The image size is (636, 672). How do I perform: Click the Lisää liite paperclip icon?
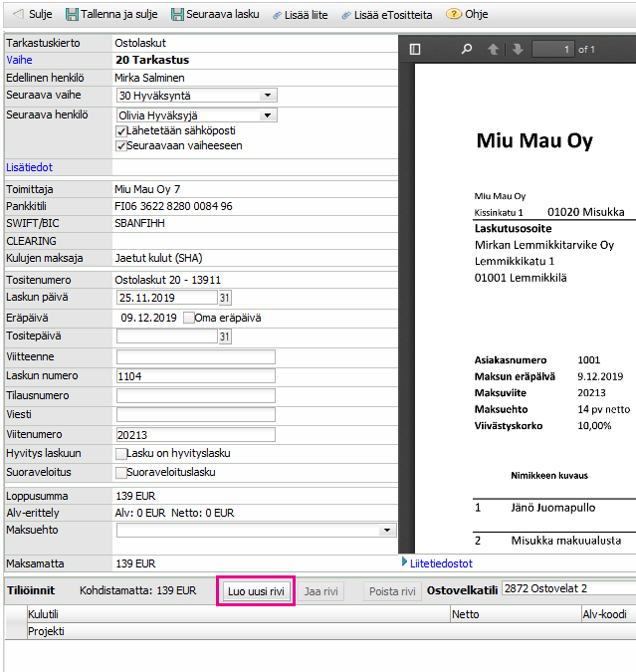pyautogui.click(x=277, y=15)
